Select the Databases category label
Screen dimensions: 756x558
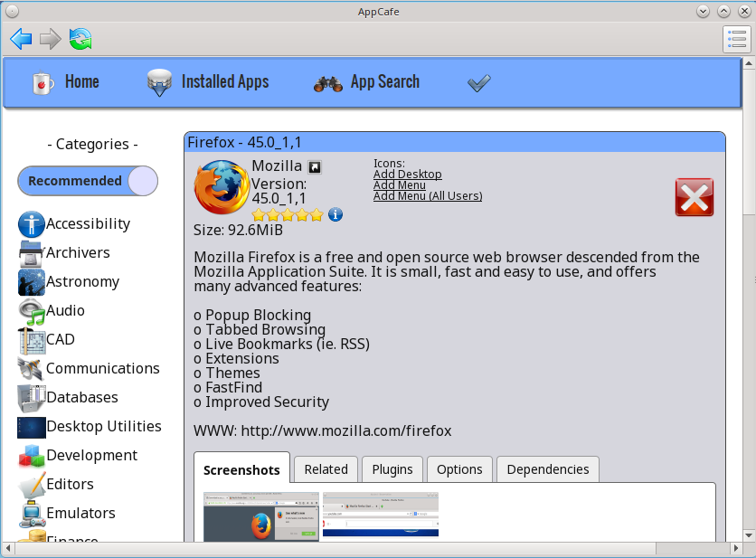[82, 397]
